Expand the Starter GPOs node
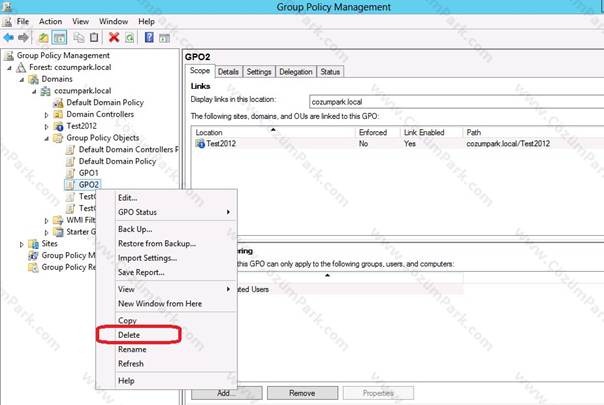This screenshot has width=604, height=405. 46,232
